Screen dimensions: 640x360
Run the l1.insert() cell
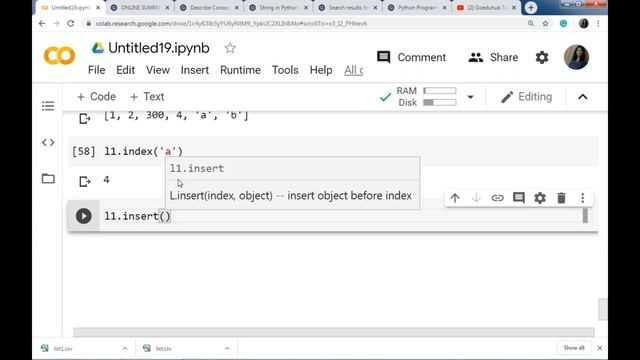coord(84,216)
